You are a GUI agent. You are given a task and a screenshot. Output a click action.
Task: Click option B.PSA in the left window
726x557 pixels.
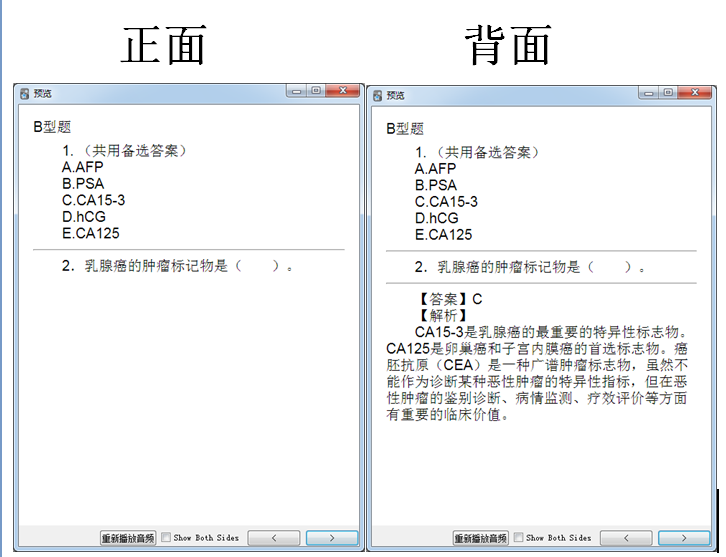[x=83, y=183]
